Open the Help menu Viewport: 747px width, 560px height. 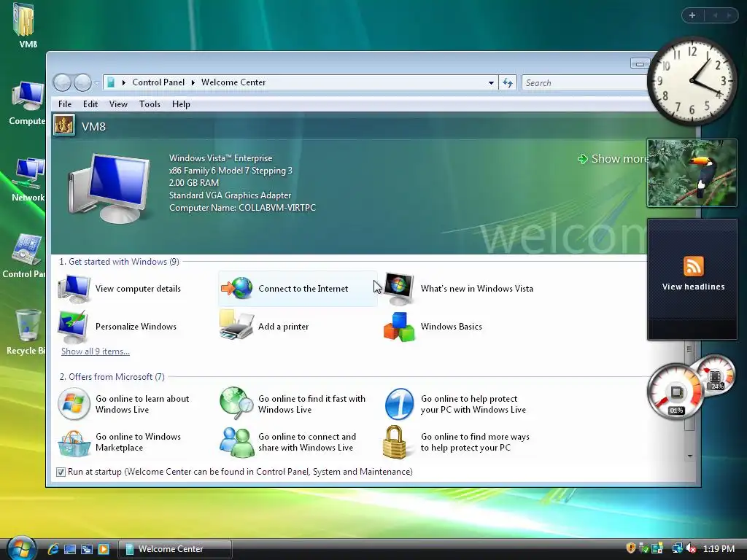coord(181,104)
